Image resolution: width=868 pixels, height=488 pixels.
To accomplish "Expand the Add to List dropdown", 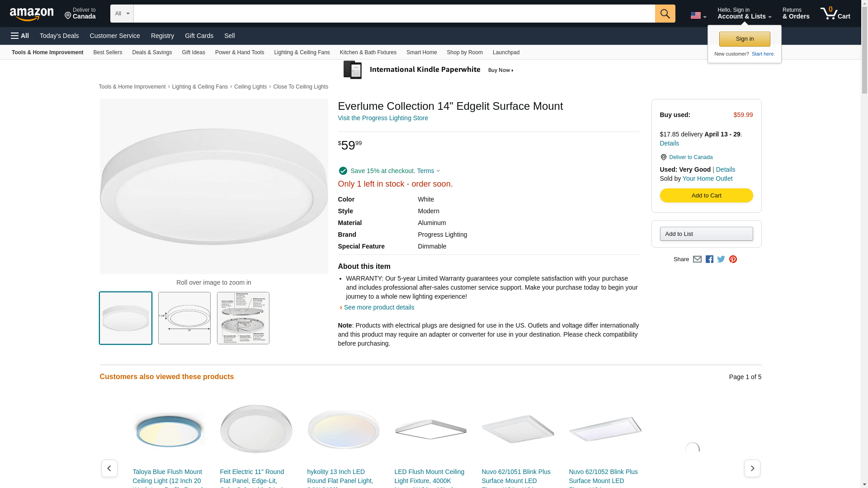I will point(706,234).
